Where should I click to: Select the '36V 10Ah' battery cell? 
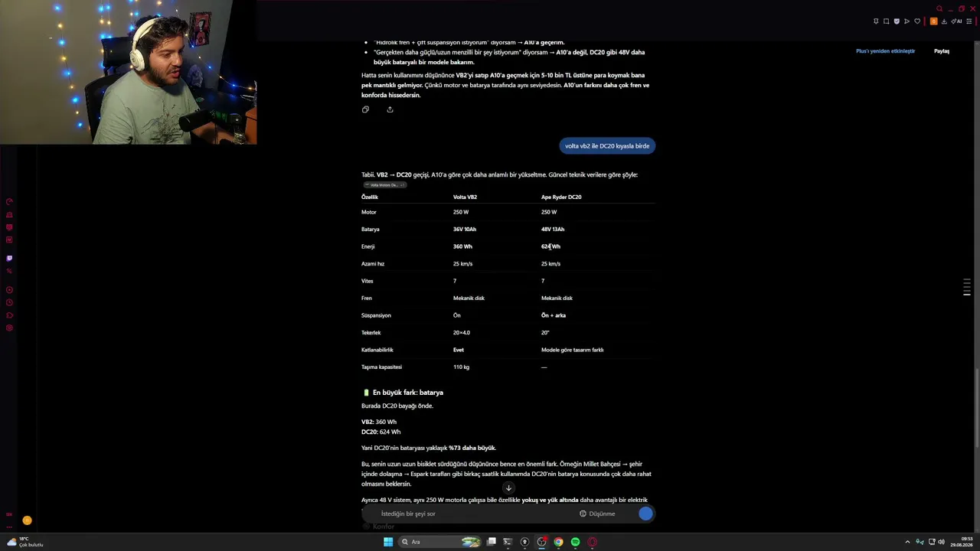pos(465,230)
